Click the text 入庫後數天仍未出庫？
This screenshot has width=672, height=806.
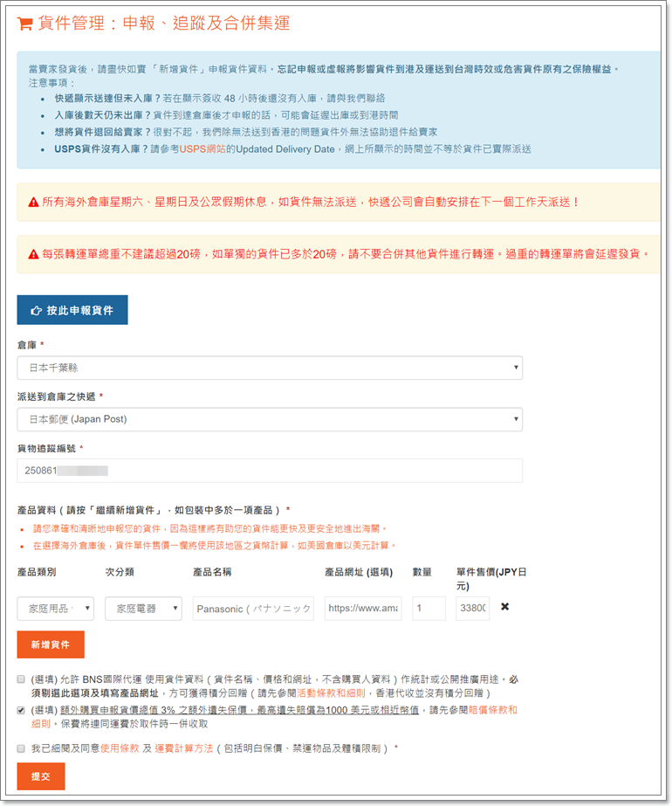(x=103, y=115)
